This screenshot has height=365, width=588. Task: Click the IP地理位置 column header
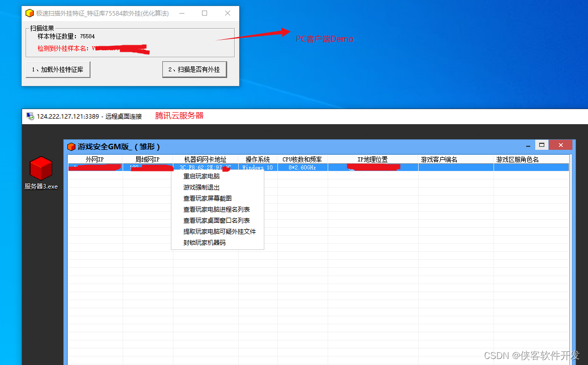click(373, 159)
